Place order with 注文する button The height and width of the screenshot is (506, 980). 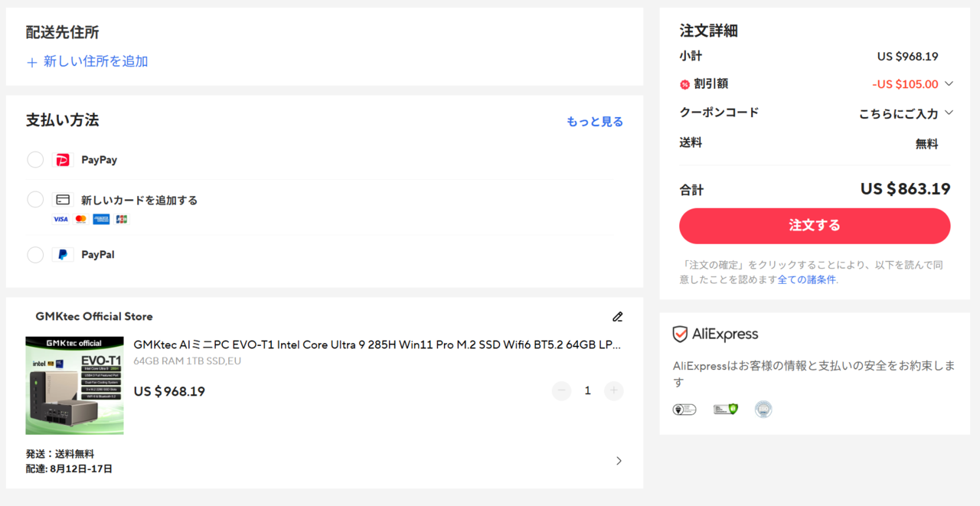click(x=815, y=226)
